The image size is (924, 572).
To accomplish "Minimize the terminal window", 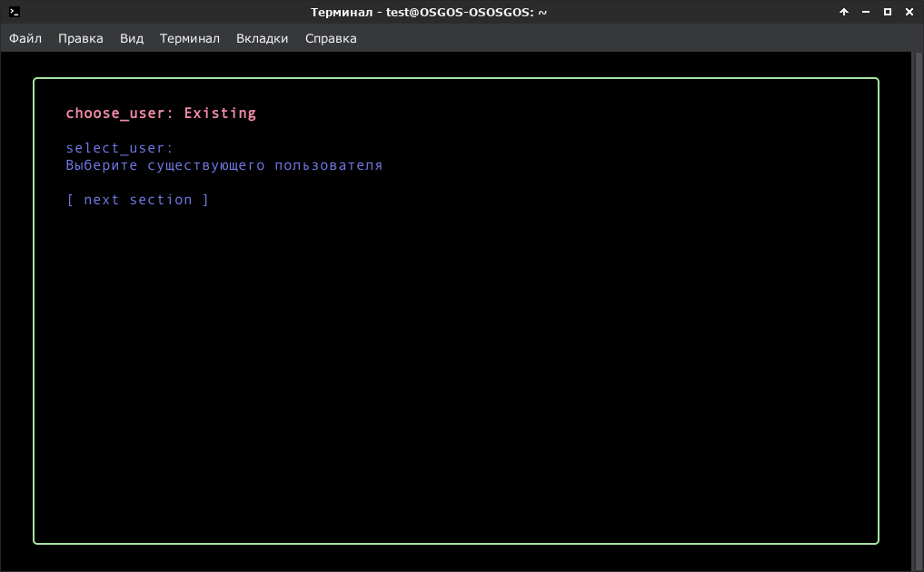I will 866,12.
